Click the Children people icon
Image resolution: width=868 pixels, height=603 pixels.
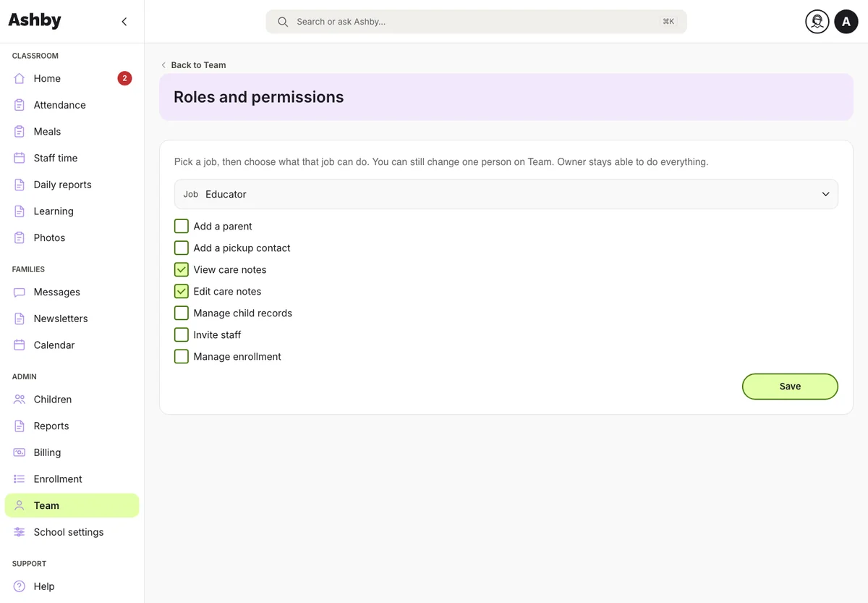[20, 400]
